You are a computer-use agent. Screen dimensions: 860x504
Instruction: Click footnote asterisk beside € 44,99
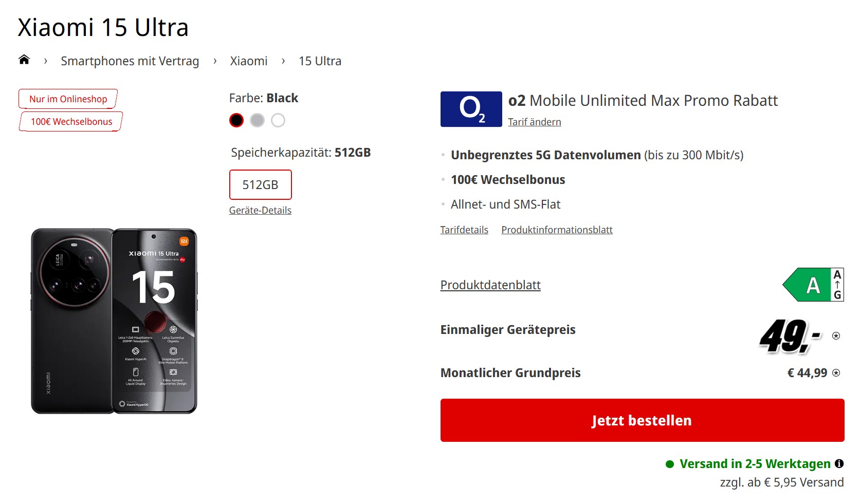click(x=836, y=373)
